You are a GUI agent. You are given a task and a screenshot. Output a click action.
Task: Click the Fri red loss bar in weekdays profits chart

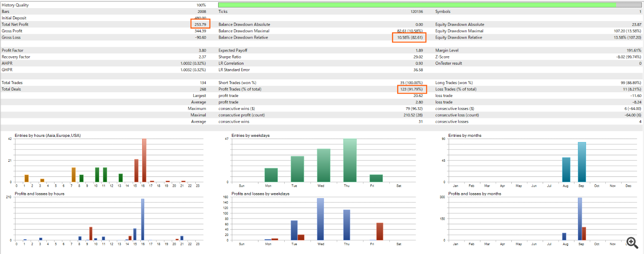pos(380,232)
